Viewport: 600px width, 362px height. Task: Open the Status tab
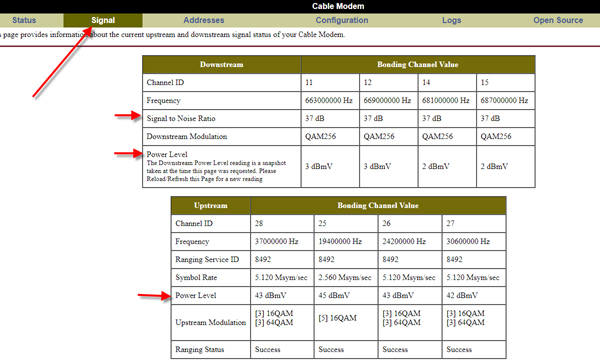coord(24,20)
